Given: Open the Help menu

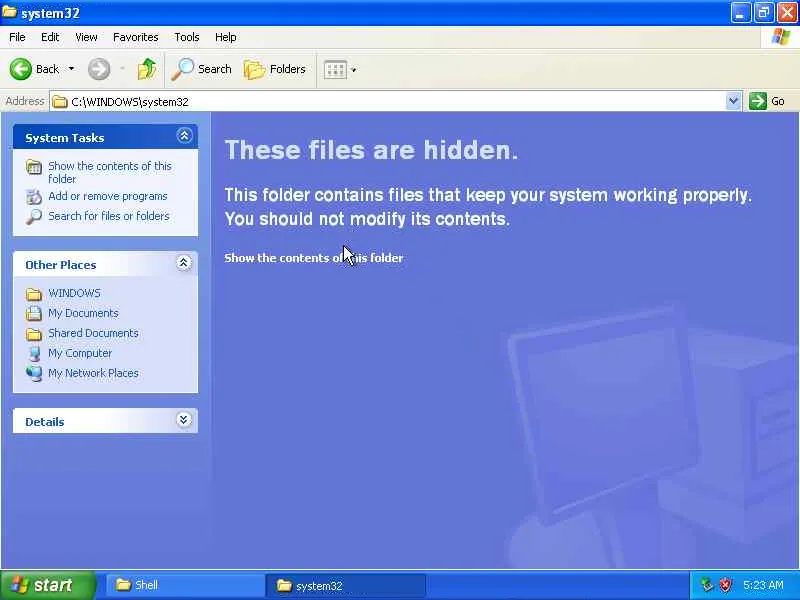Looking at the screenshot, I should click(x=226, y=37).
